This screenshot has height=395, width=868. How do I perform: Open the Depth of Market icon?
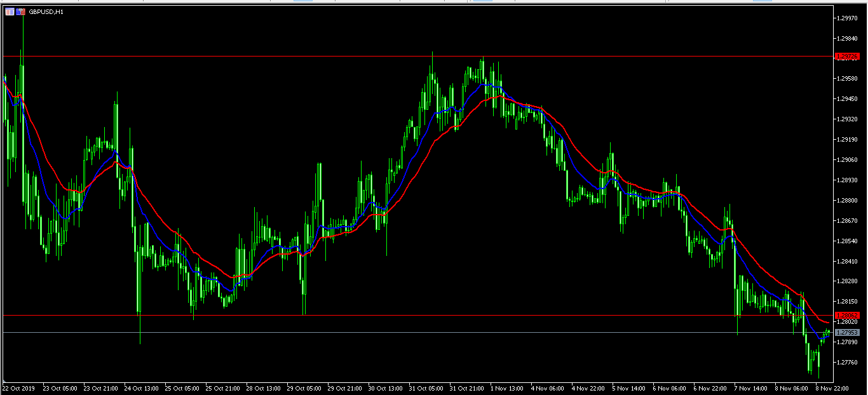pos(21,11)
